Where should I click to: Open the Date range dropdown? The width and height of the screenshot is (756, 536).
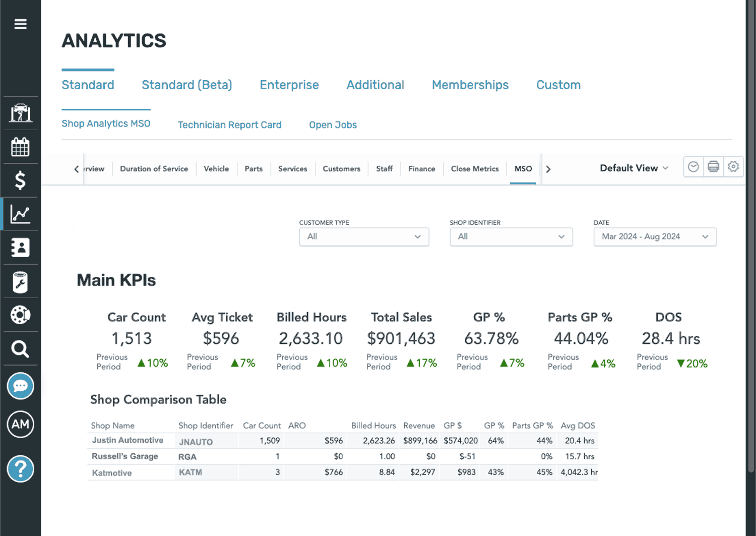pyautogui.click(x=655, y=237)
